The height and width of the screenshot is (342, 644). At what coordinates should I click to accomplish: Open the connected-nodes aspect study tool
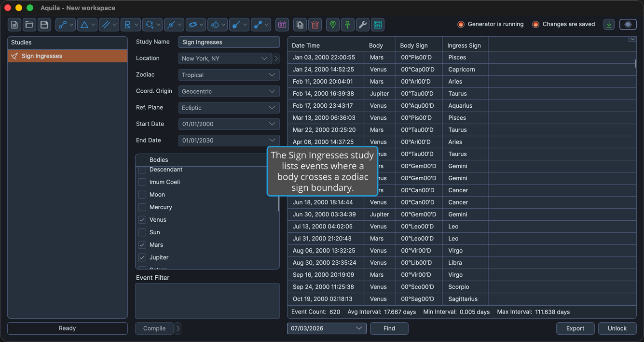pyautogui.click(x=66, y=25)
